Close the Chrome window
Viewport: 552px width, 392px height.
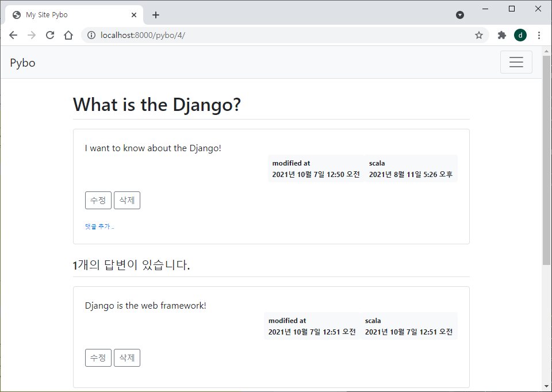click(x=538, y=9)
